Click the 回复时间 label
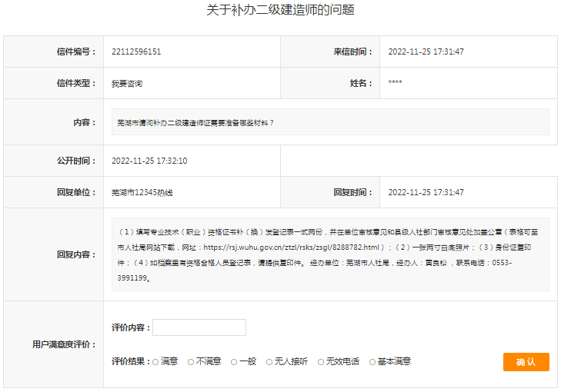The height and width of the screenshot is (392, 561). [x=353, y=192]
